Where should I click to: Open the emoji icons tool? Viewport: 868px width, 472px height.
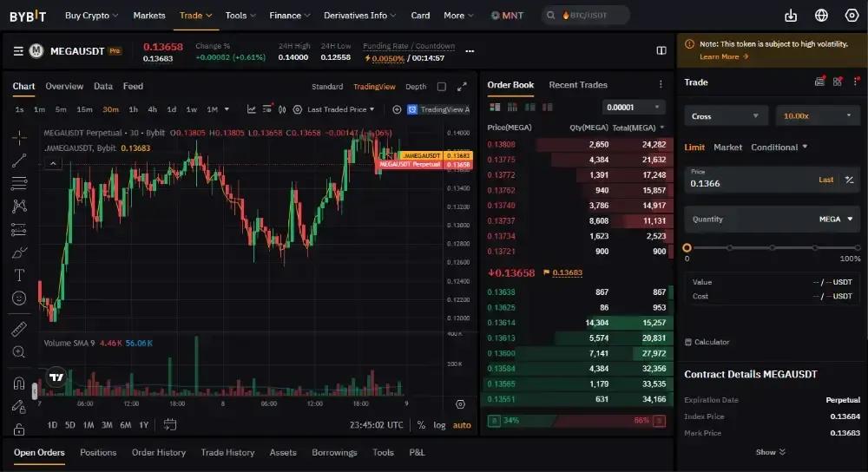click(x=19, y=298)
